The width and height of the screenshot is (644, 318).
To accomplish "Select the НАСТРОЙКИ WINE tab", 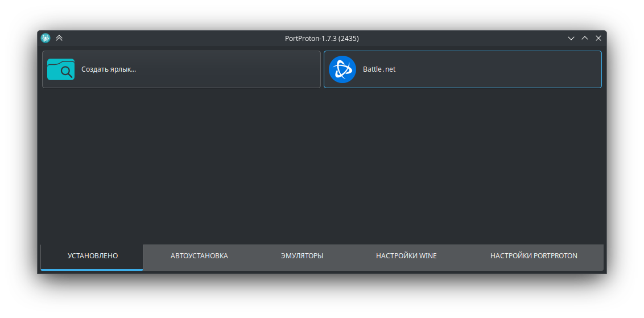I will point(406,256).
